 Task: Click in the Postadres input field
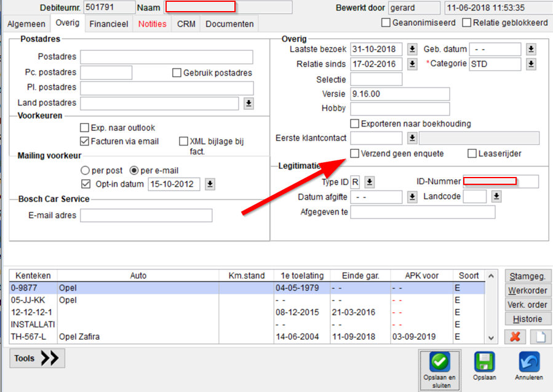pyautogui.click(x=167, y=57)
